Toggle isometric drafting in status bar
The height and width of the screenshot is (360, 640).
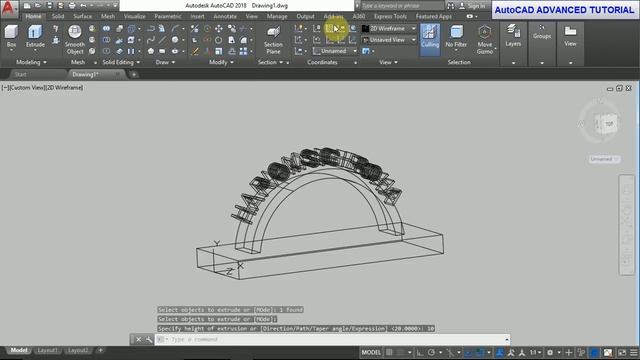(x=450, y=352)
